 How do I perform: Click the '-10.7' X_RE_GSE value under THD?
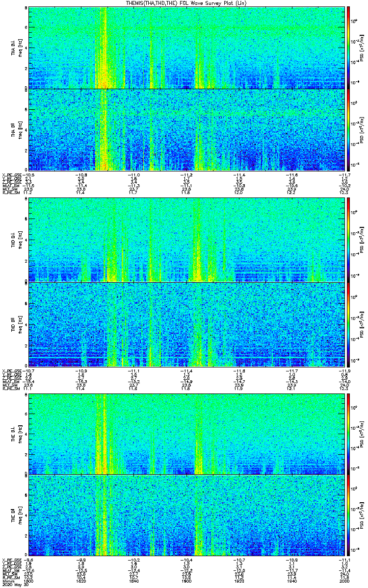point(28,371)
